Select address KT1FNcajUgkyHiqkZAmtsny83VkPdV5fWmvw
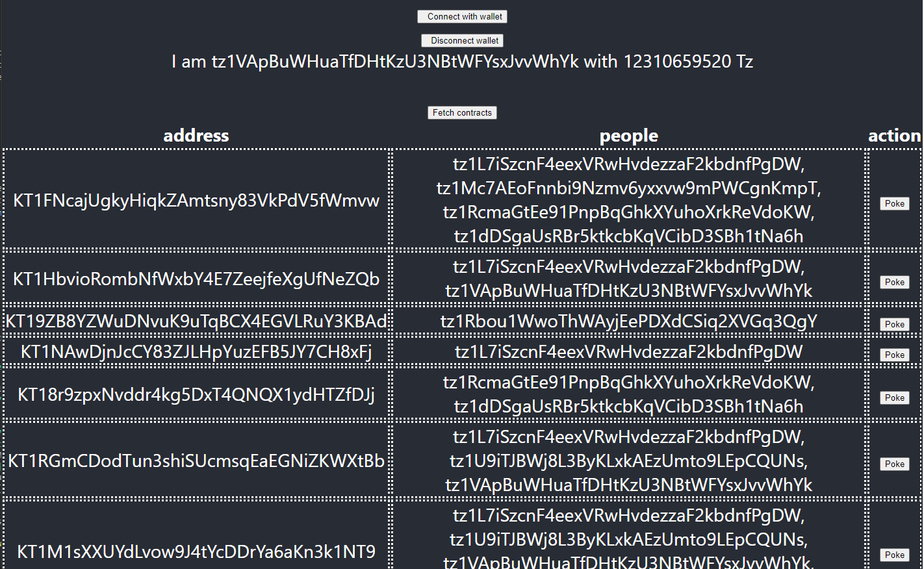The width and height of the screenshot is (924, 569). (x=196, y=201)
